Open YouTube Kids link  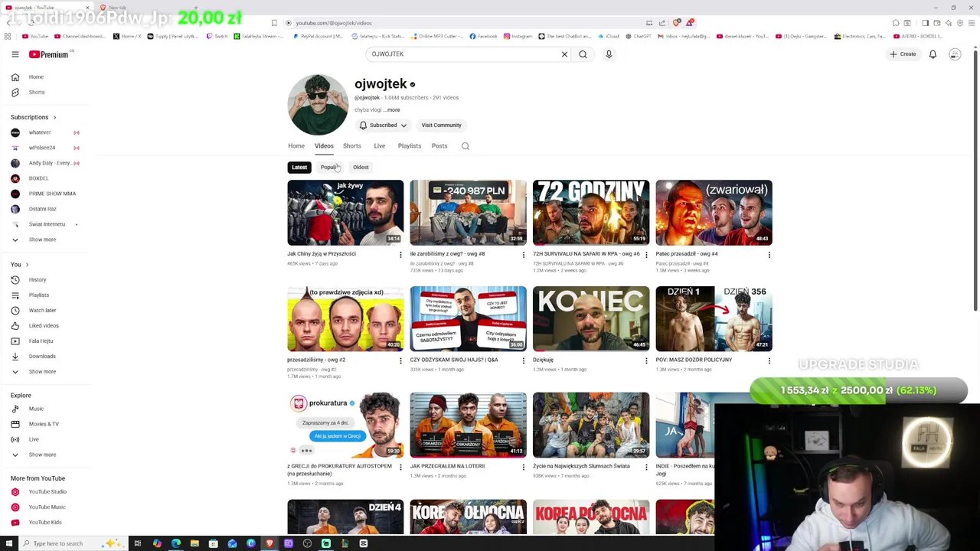click(x=46, y=523)
